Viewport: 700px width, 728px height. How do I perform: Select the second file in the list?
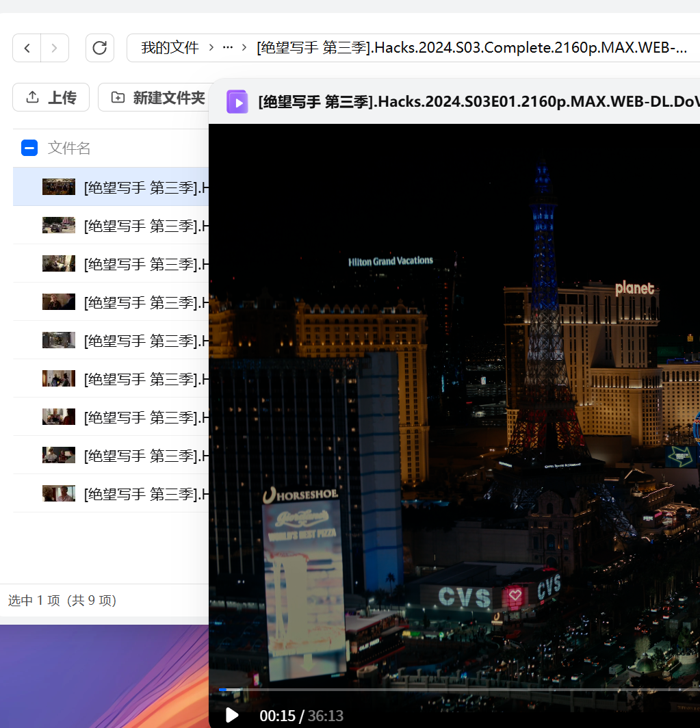coord(146,225)
